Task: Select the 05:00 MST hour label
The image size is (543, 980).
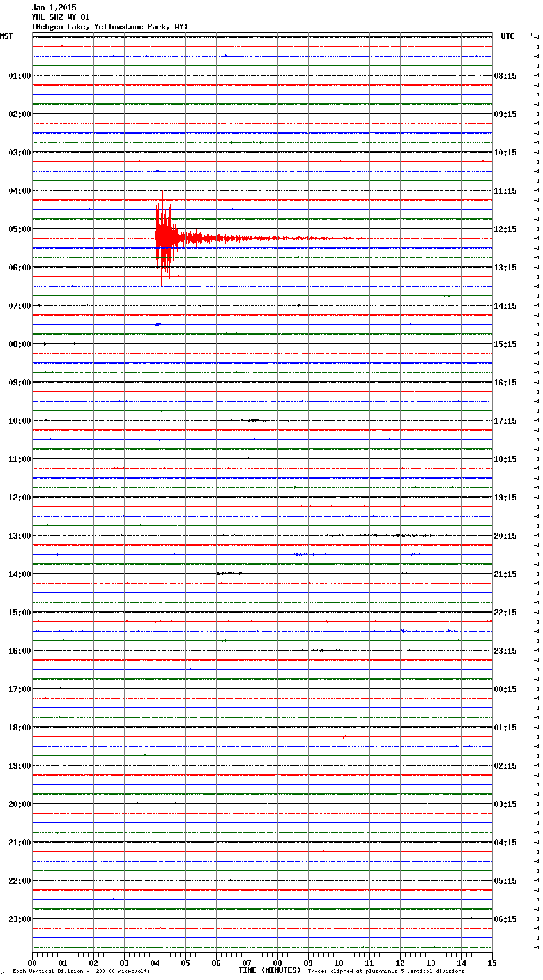Action: [20, 229]
